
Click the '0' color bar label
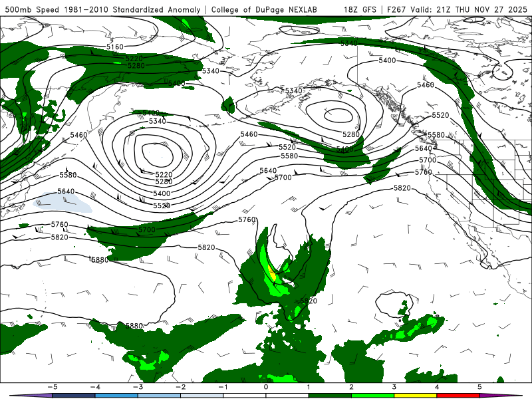[266, 387]
